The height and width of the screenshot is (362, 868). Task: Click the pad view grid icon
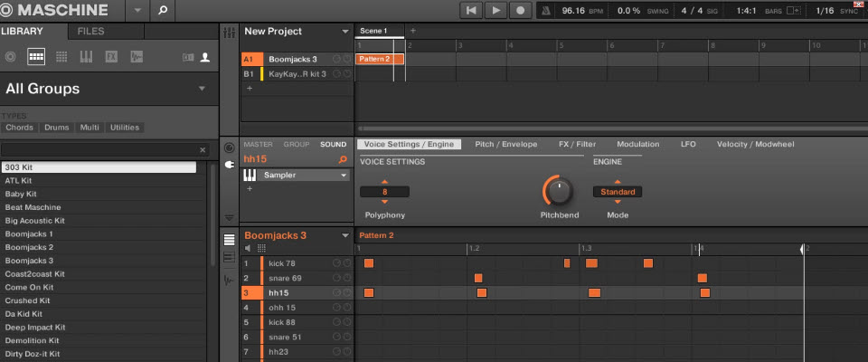261,248
